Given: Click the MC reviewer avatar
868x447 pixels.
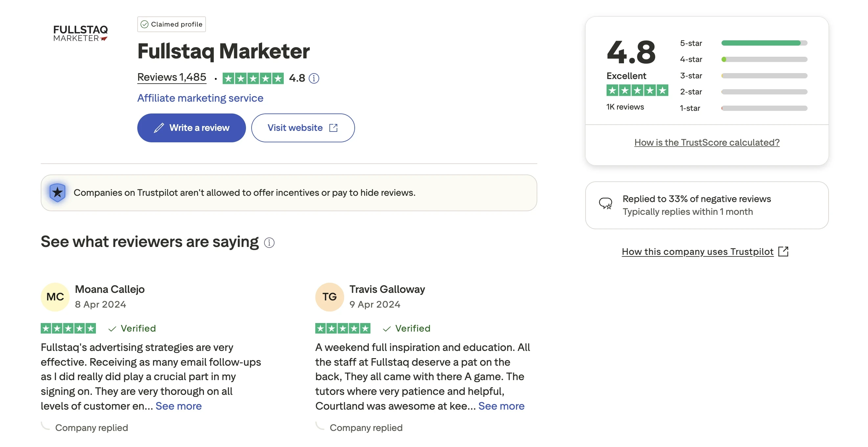Looking at the screenshot, I should [55, 296].
